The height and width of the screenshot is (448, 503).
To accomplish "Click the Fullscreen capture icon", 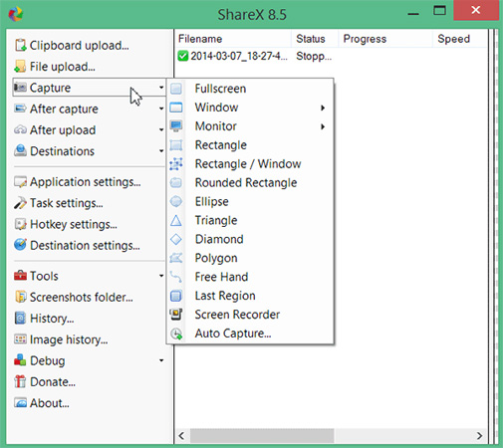I will coord(176,89).
